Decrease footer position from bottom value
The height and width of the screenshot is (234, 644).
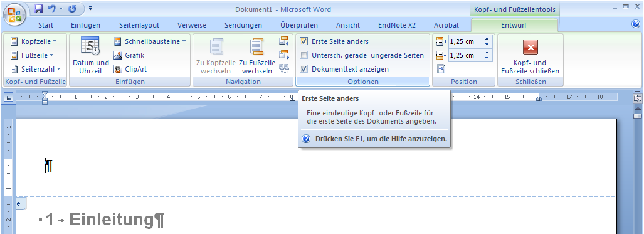(487, 58)
